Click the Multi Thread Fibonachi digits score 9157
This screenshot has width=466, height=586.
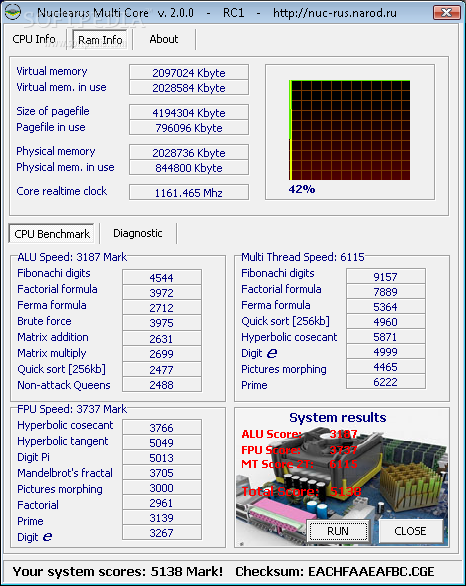(386, 276)
